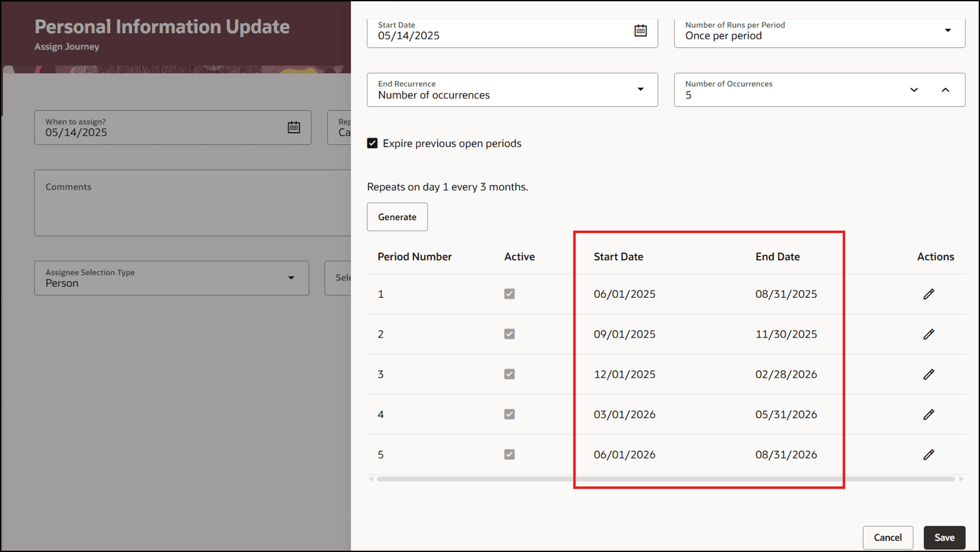Select start date 06/01/2025 in period 1

point(624,294)
